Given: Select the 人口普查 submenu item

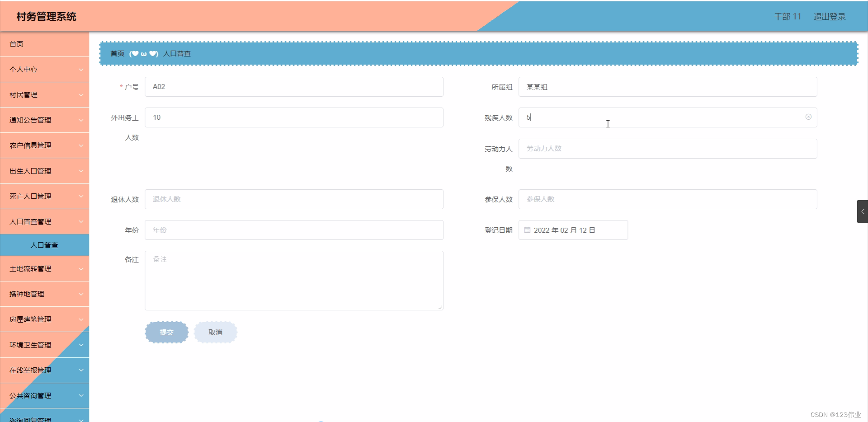Looking at the screenshot, I should tap(44, 245).
